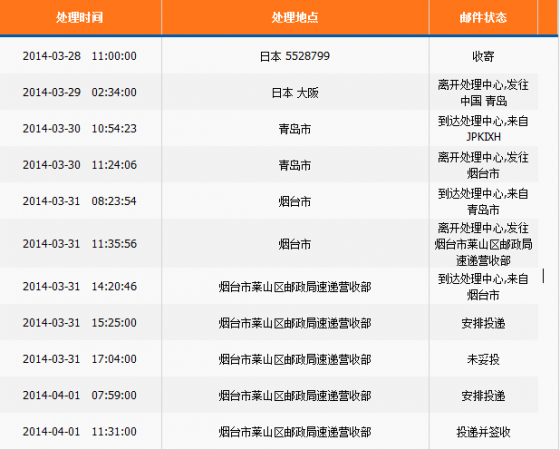This screenshot has height=450, width=560.
Task: Select the timestamp 2014-03-31 14:20:46
Action: 80,286
